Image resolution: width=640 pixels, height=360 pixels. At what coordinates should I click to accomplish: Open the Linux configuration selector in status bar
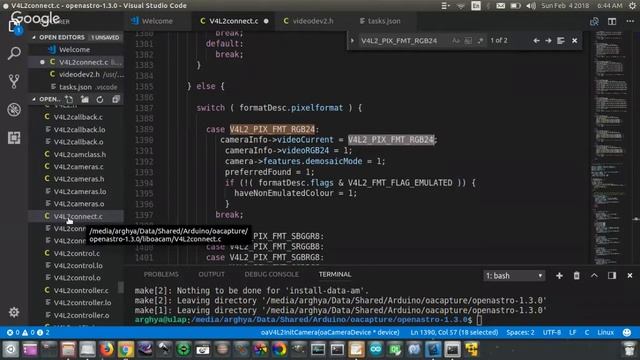click(x=606, y=332)
